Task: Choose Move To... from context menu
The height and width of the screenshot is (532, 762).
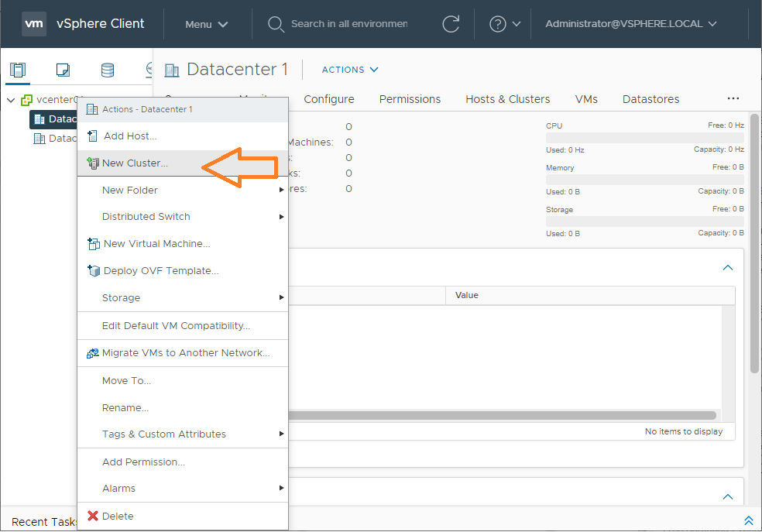Action: tap(183, 381)
